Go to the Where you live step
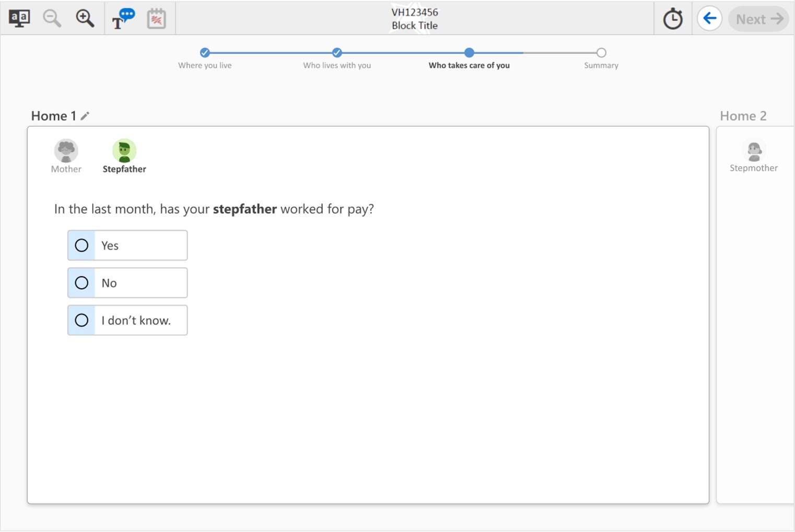Viewport: 795px width, 532px height. click(205, 53)
